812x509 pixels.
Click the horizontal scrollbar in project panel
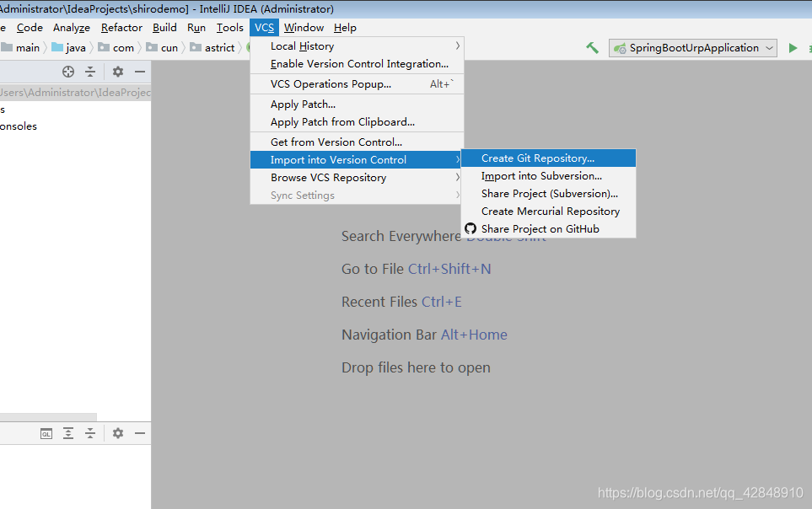pyautogui.click(x=48, y=417)
